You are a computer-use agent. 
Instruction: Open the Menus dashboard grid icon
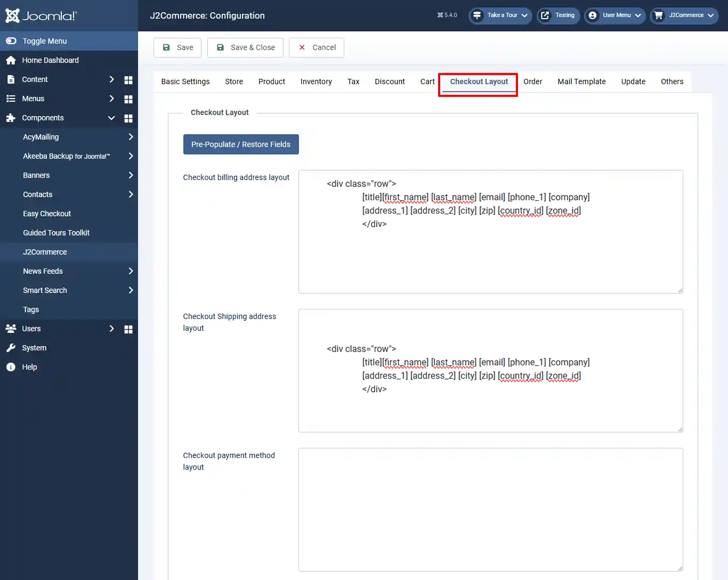click(128, 99)
